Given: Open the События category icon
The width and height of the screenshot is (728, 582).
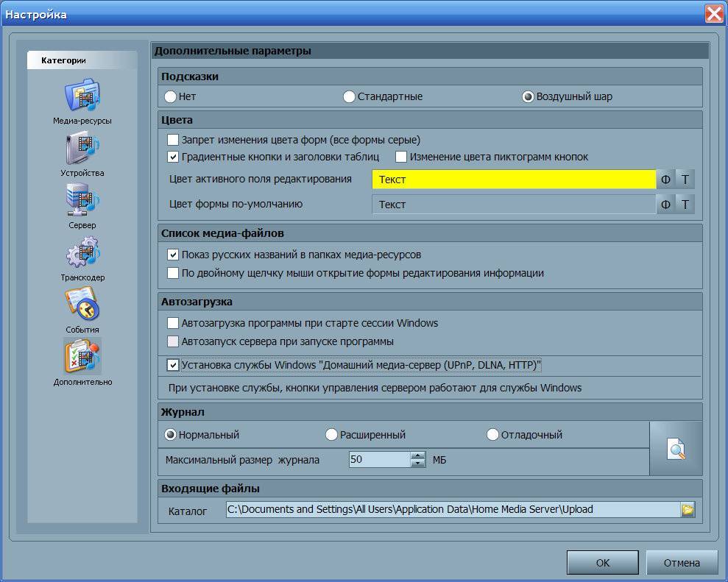Looking at the screenshot, I should coord(82,305).
